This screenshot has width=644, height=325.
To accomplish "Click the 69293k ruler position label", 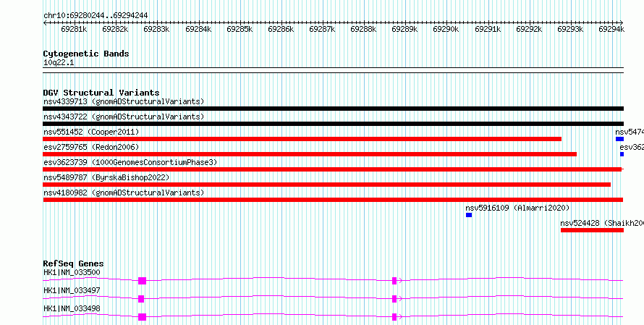I will (570, 29).
